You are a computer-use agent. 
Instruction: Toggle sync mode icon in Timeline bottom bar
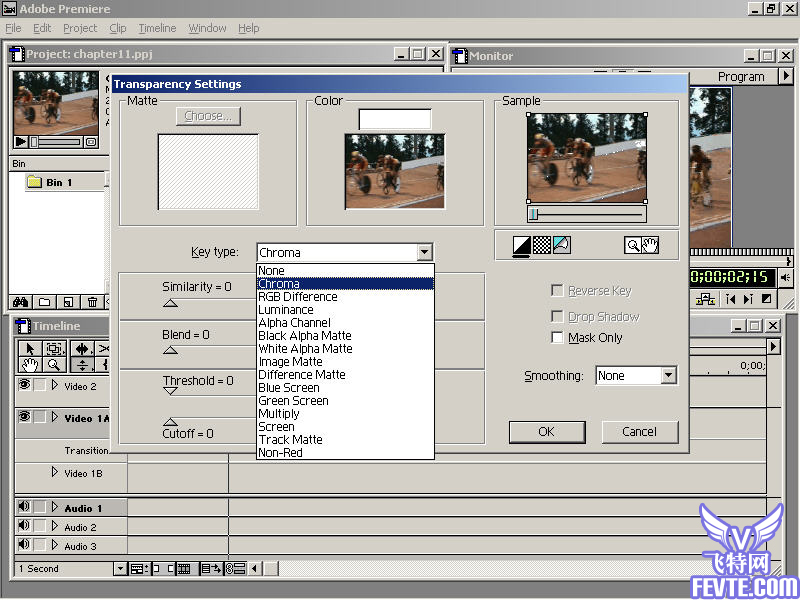pyautogui.click(x=235, y=568)
